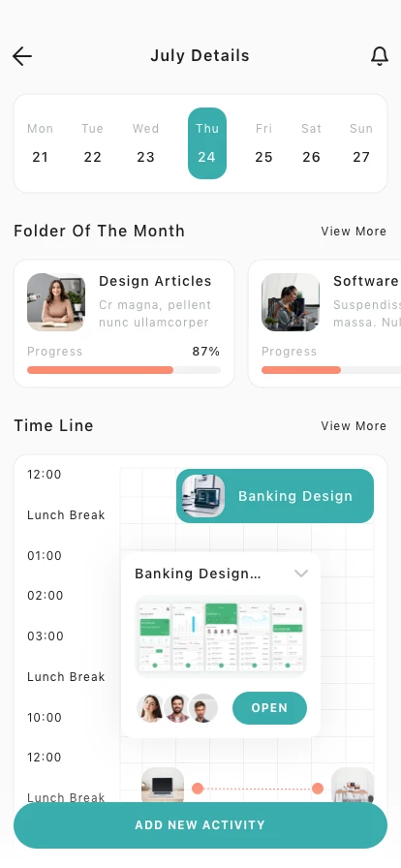Tap the back arrow icon
Viewport: 401px width, 868px height.
coord(22,56)
